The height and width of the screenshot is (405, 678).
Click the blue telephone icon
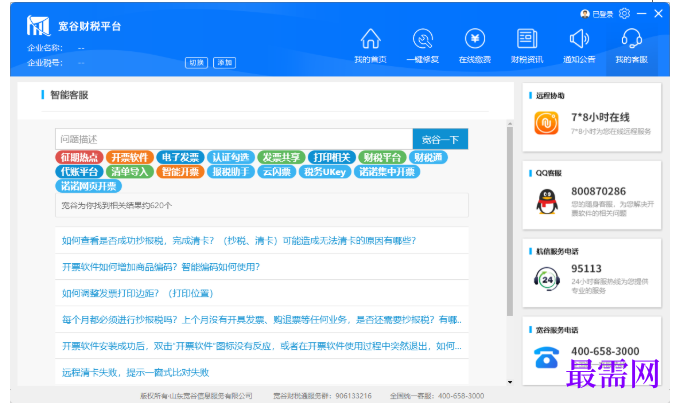(547, 357)
